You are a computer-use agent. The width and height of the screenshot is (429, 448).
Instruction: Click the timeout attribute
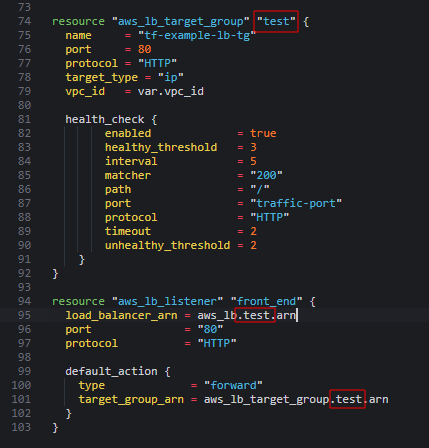(128, 231)
